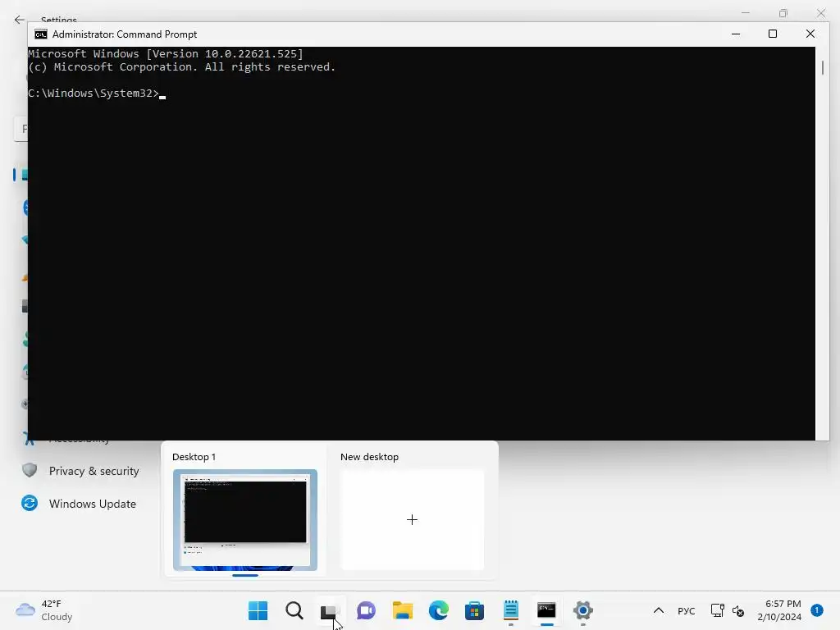Screen dimensions: 840x630
Task: Click in the Command Prompt console area
Action: click(x=422, y=243)
